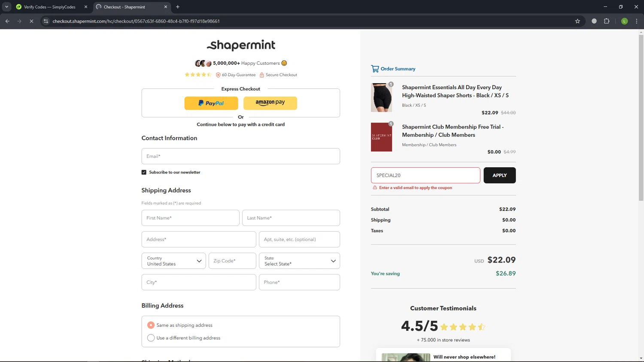
Task: Click the happy customers avatar group
Action: pyautogui.click(x=204, y=63)
